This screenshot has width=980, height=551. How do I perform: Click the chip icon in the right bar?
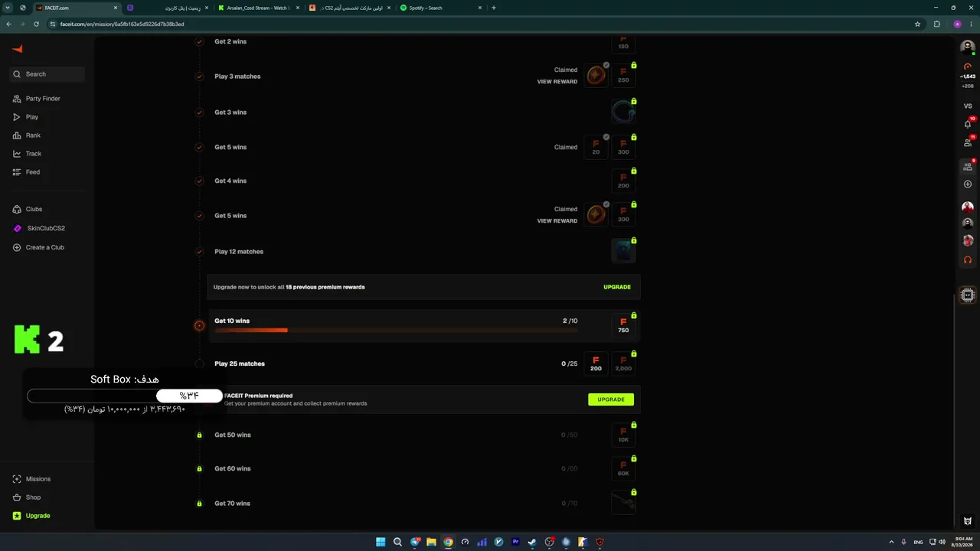(968, 295)
